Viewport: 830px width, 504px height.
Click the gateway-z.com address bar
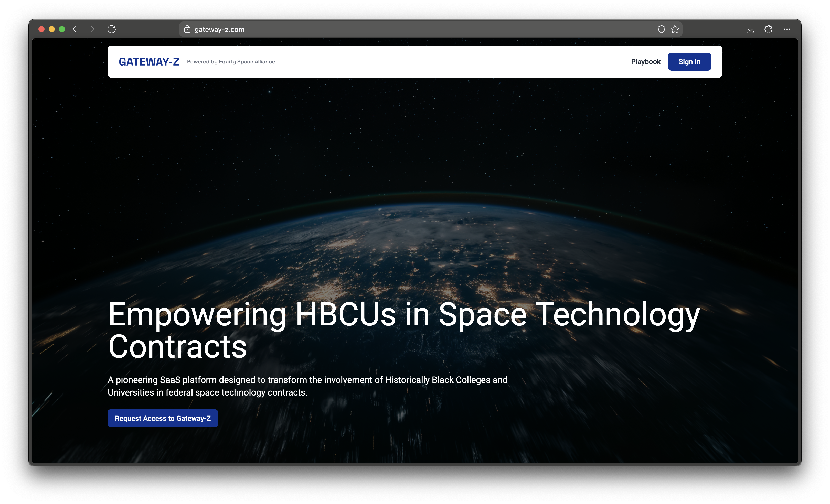pyautogui.click(x=431, y=29)
